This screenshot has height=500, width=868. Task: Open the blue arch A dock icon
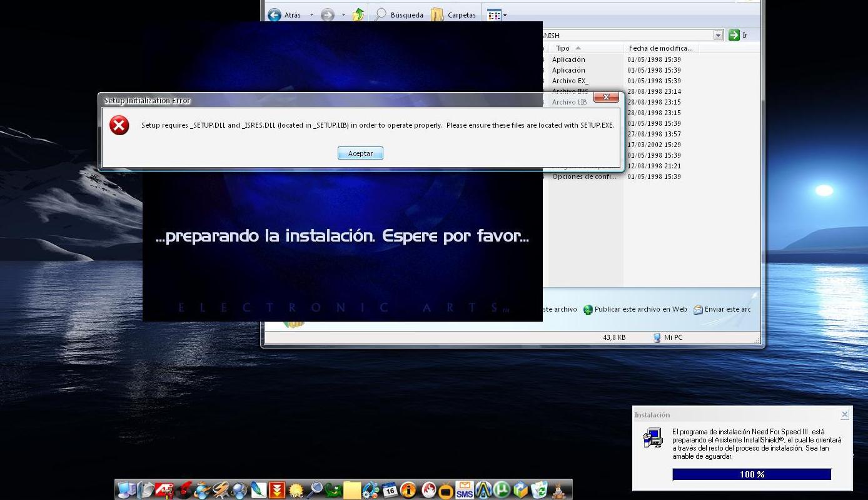(x=483, y=490)
